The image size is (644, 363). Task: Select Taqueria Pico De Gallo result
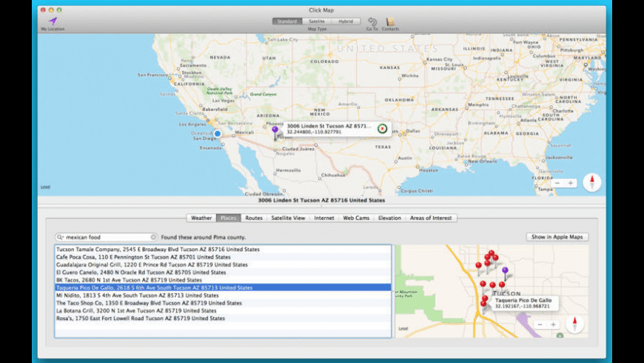[223, 287]
